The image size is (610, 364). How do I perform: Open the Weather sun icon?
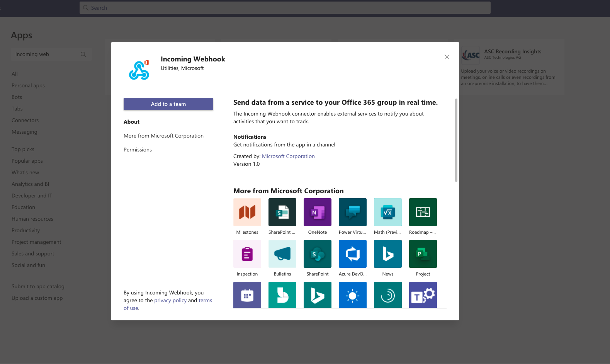click(353, 295)
